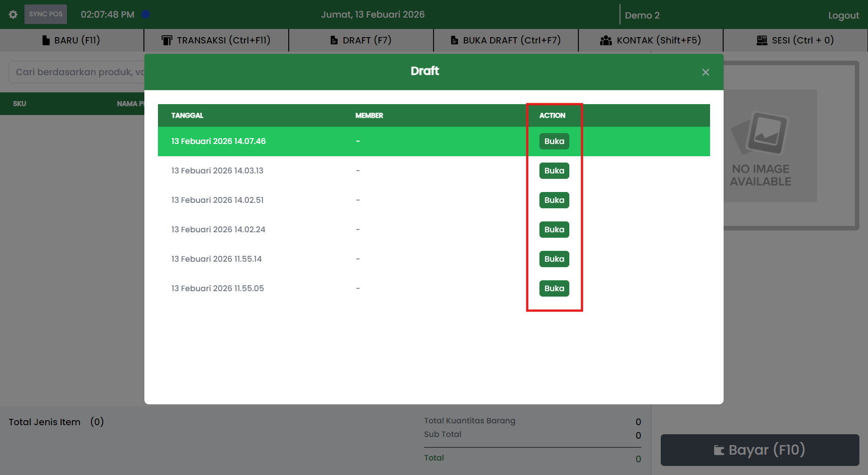Select TRANSAKSI (Ctrl+F11) menu item
Image resolution: width=868 pixels, height=475 pixels.
pos(216,40)
